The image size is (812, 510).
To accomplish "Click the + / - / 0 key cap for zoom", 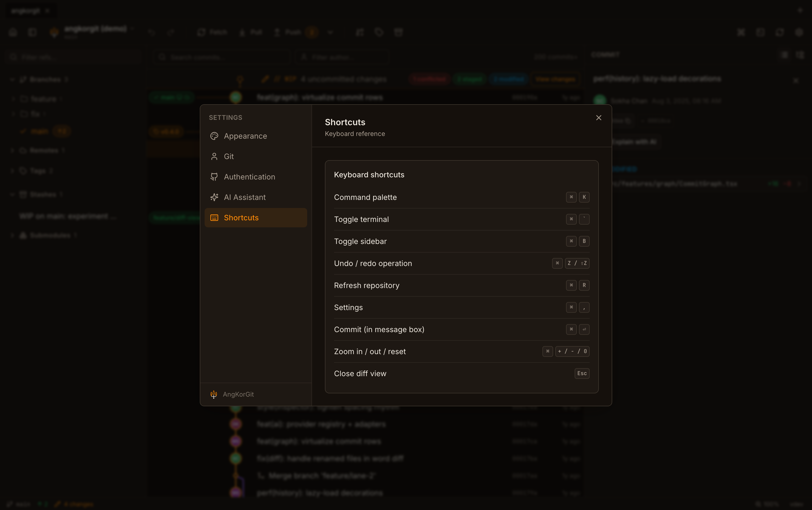I will click(x=572, y=351).
